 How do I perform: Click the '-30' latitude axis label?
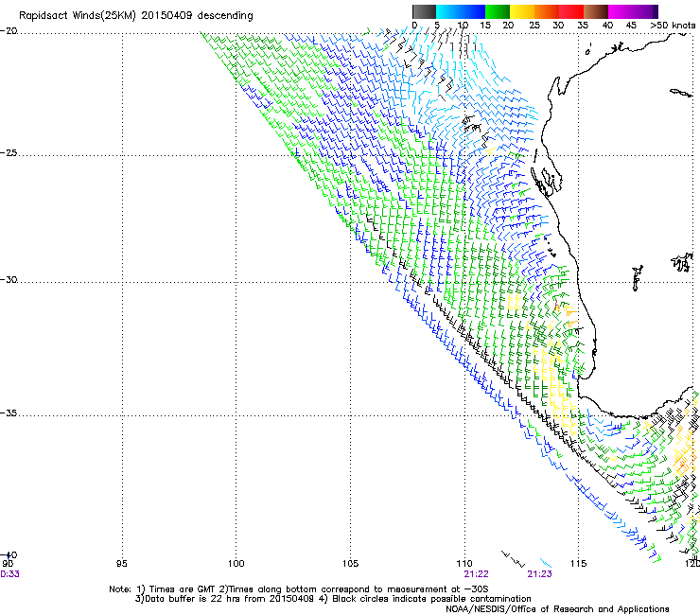coord(9,279)
